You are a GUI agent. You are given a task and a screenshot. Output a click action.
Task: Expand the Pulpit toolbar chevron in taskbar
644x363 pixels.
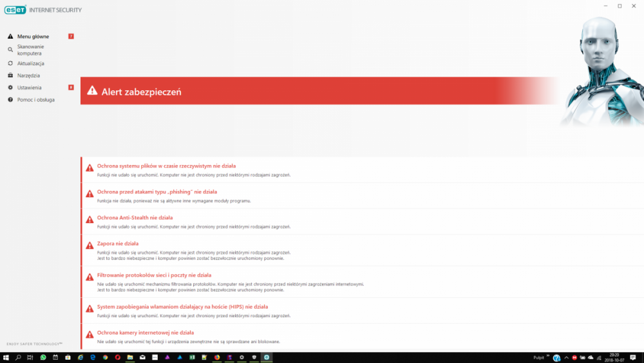pos(548,357)
